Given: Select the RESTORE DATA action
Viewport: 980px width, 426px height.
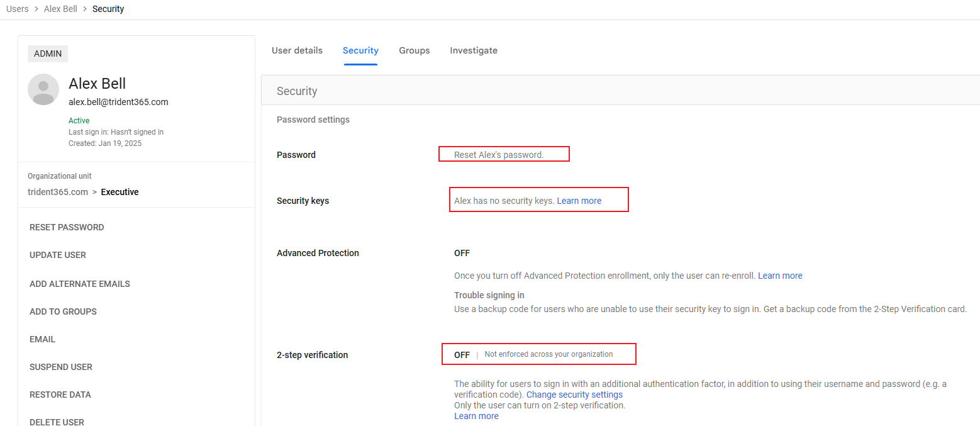Looking at the screenshot, I should coord(60,395).
